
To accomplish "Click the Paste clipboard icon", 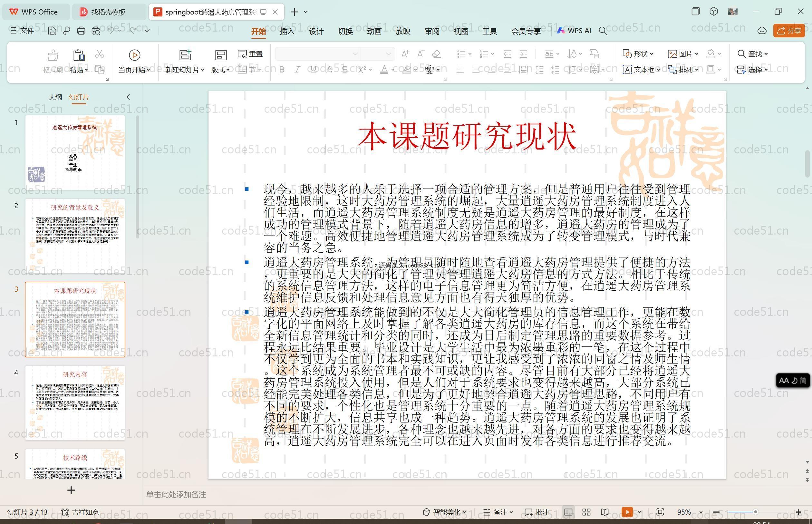I will [x=79, y=55].
